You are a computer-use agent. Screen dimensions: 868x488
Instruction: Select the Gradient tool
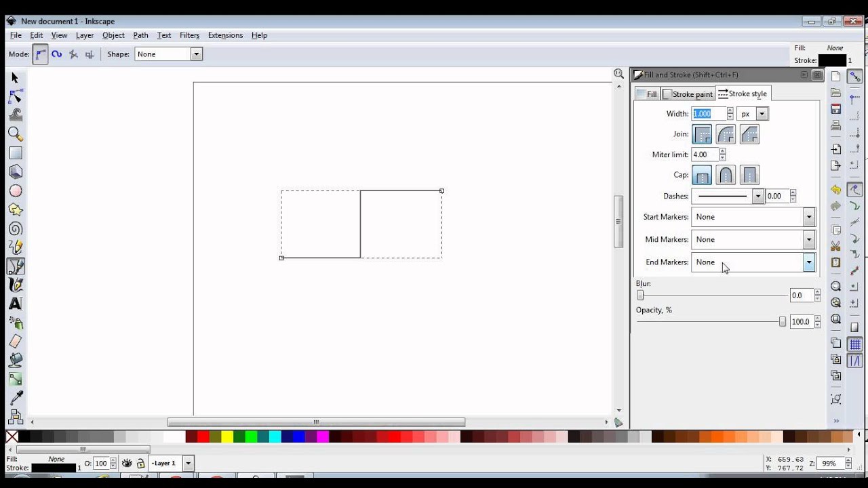tap(16, 379)
